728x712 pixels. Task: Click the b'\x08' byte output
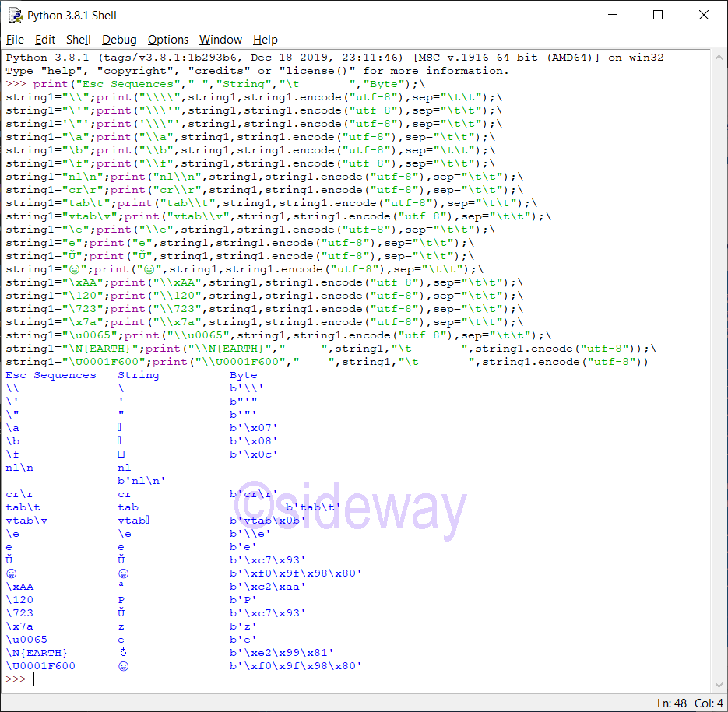click(x=254, y=441)
